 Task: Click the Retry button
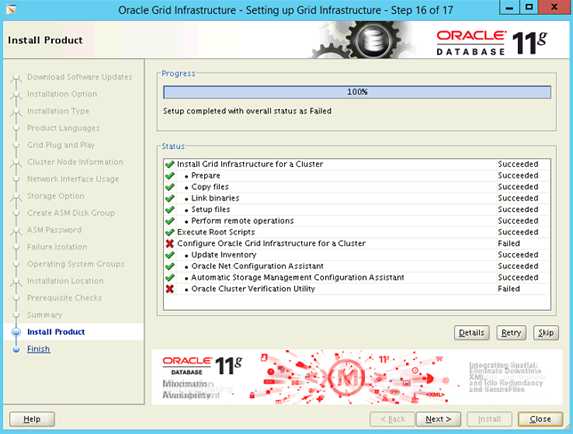click(511, 332)
